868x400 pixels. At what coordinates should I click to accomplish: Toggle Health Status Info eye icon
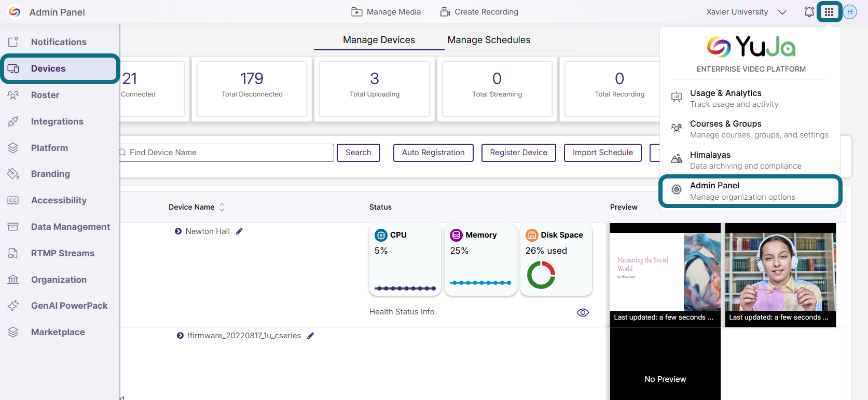(583, 312)
